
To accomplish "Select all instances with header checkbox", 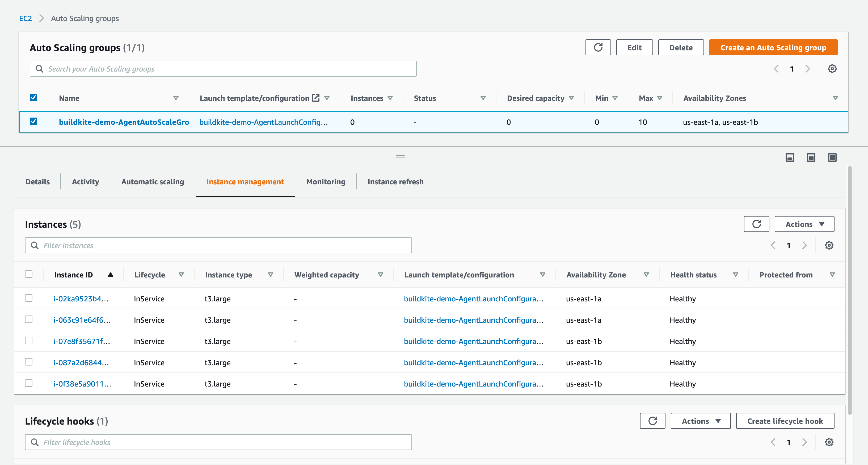I will tap(29, 274).
